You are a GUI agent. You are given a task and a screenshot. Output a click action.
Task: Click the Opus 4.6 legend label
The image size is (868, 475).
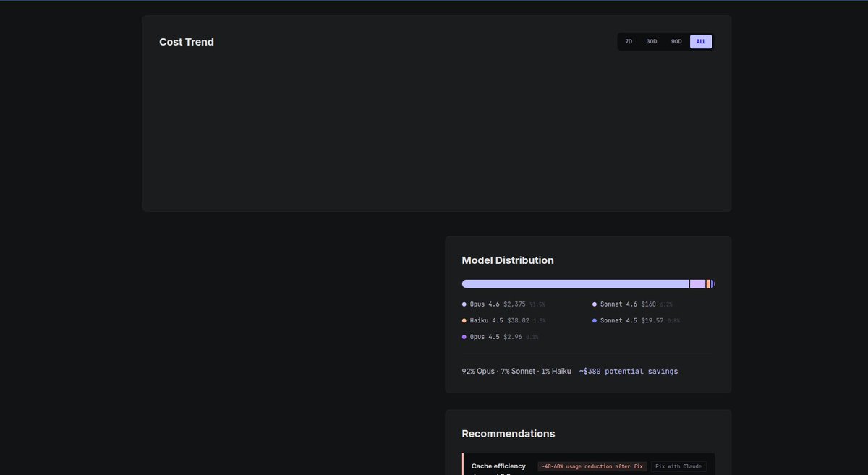(x=485, y=304)
